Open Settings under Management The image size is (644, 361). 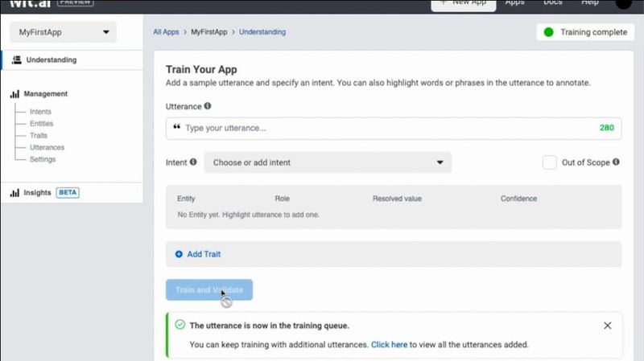point(43,159)
